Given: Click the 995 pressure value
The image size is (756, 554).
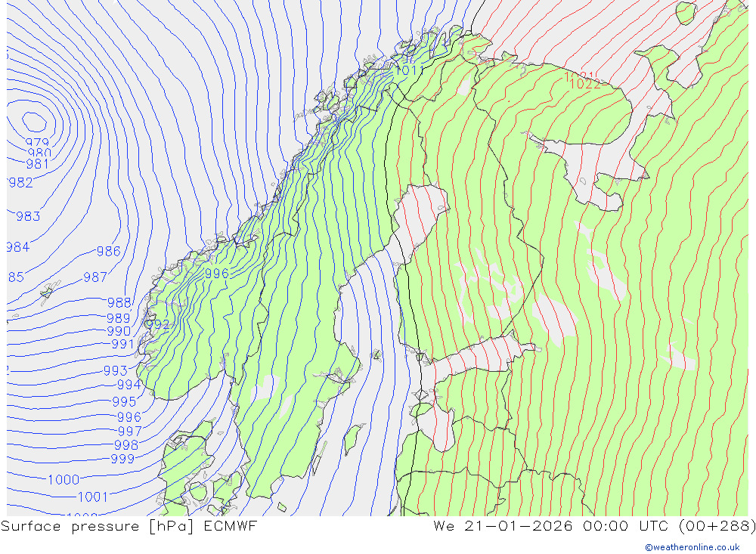Looking at the screenshot, I should coord(124,401).
